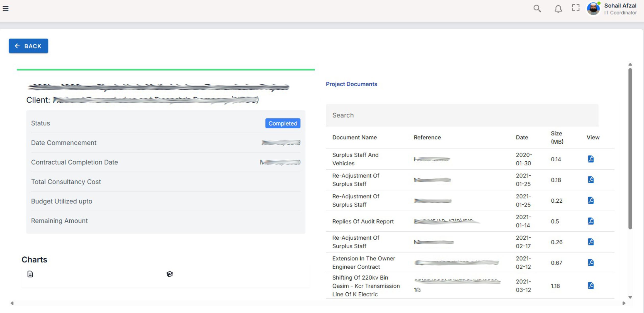Sort by the Date column header
This screenshot has width=644, height=313.
(522, 137)
